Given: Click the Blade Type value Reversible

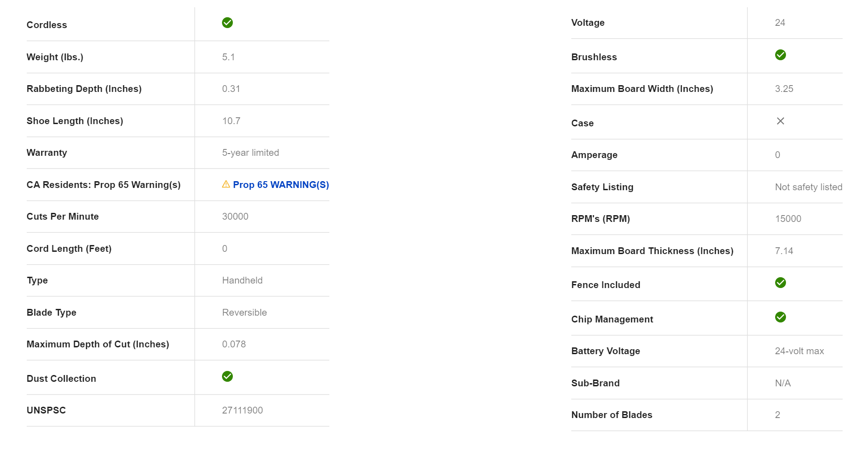Looking at the screenshot, I should tap(244, 313).
